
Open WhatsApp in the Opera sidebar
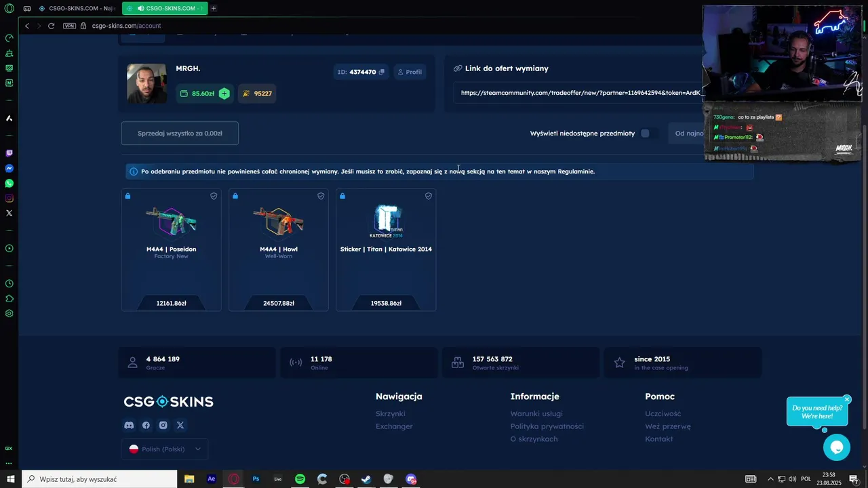[9, 184]
